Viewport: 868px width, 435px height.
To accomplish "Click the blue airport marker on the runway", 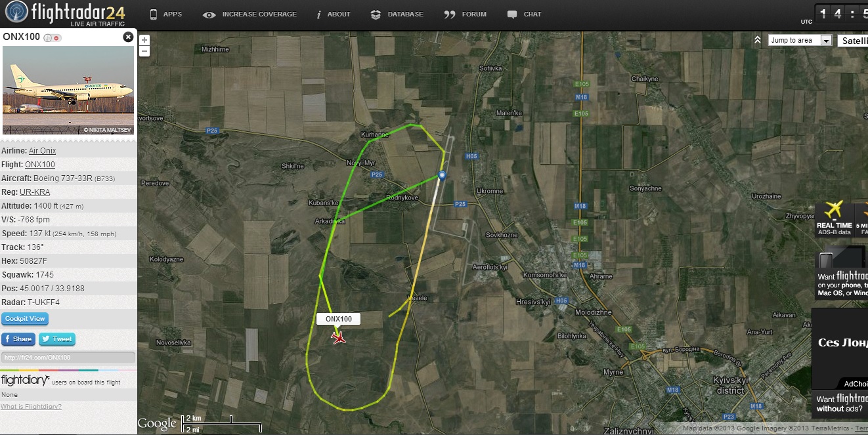I will tap(442, 175).
